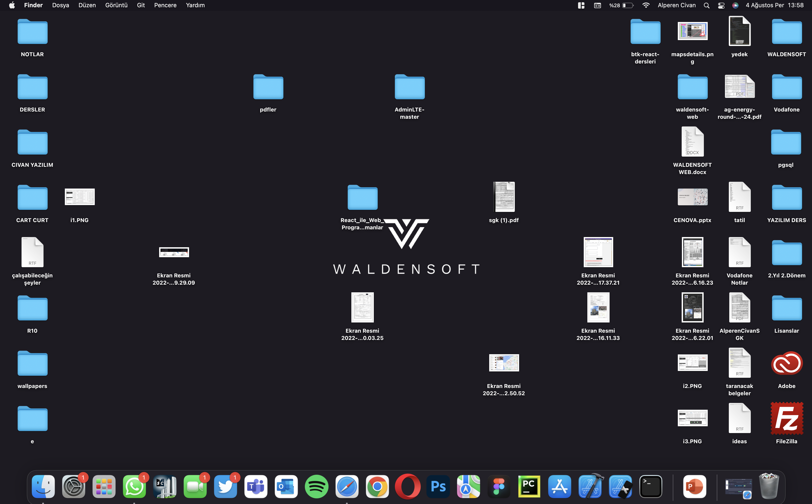Open the Apple menu
This screenshot has width=812, height=504.
coord(12,5)
